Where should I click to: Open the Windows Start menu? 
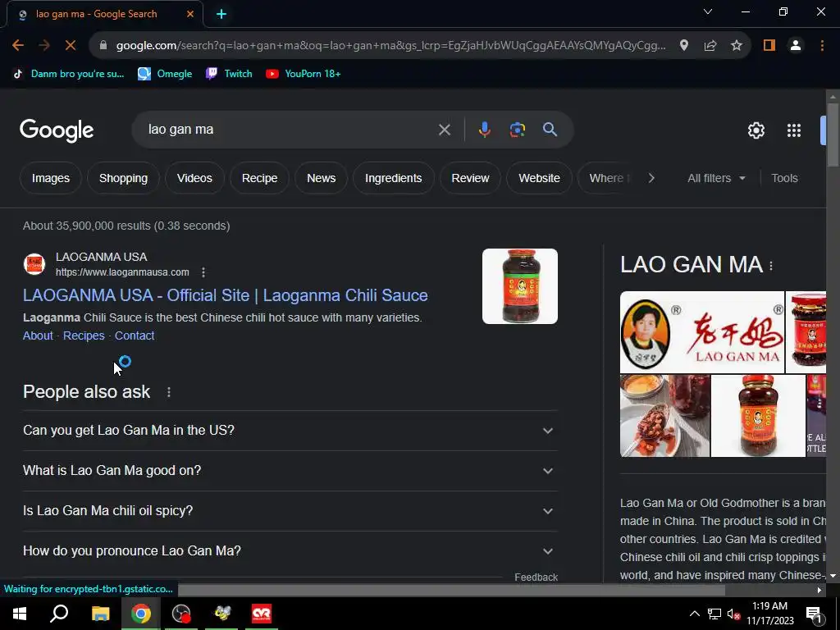[x=20, y=614]
